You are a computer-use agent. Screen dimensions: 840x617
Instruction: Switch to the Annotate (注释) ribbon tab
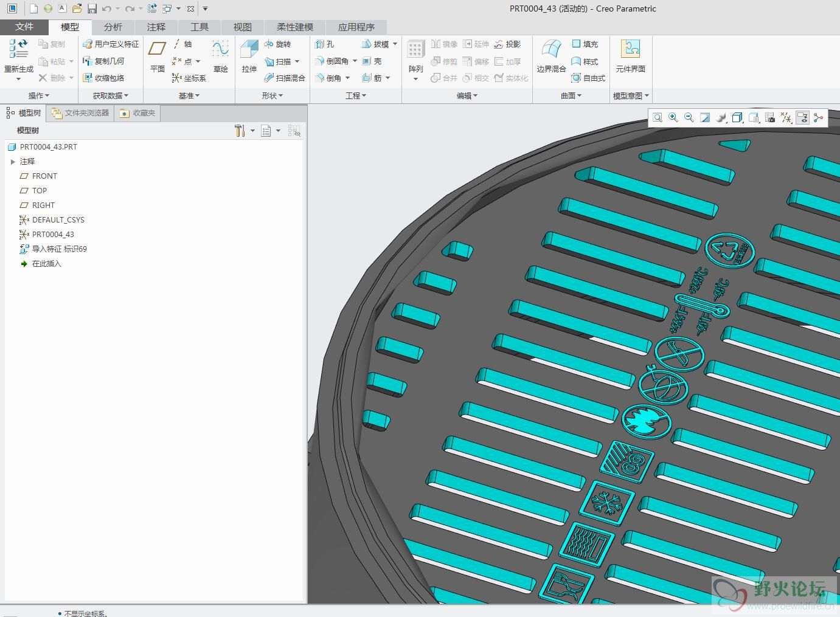pos(156,27)
